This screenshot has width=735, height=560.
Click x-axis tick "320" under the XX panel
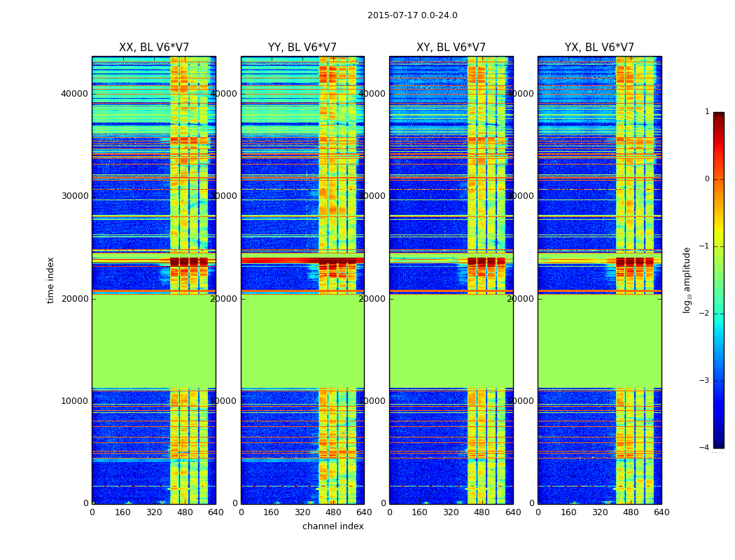click(x=154, y=512)
